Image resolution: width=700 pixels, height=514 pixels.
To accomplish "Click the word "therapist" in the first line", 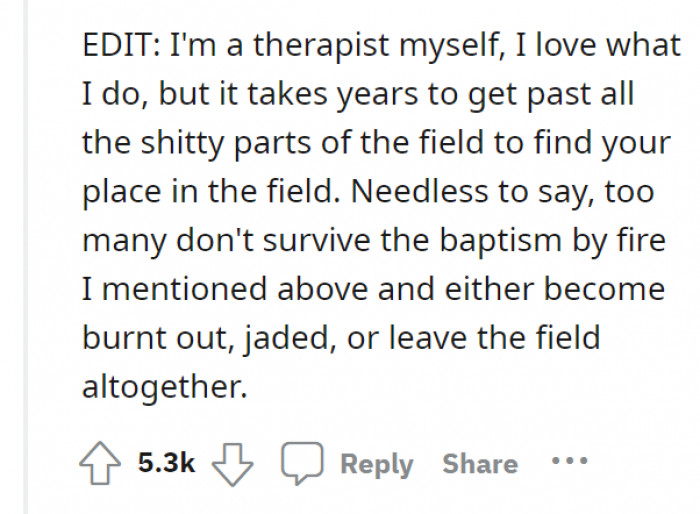I will 301,47.
